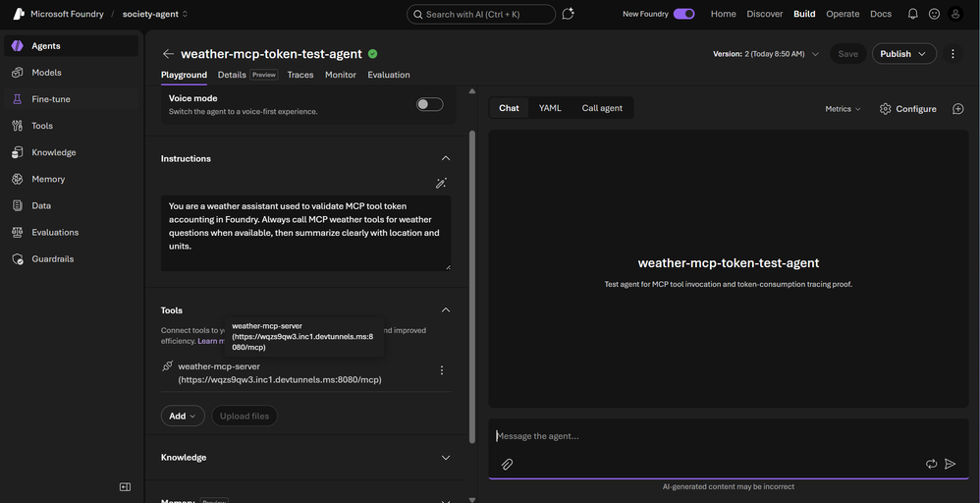
Task: Click the weather-mcp-server tool entry text
Action: tap(280, 373)
